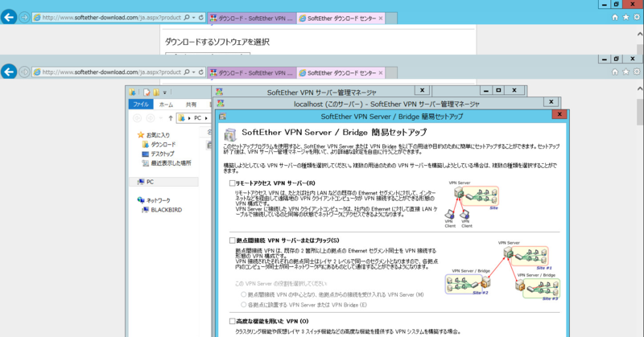Open ホーム tab in Explorer ribbon
644x337 pixels.
[167, 105]
